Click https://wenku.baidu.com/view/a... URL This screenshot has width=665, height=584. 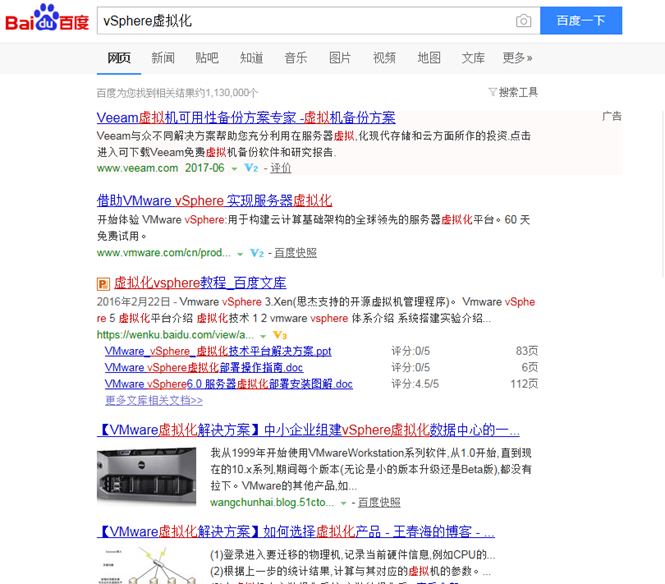coord(175,335)
